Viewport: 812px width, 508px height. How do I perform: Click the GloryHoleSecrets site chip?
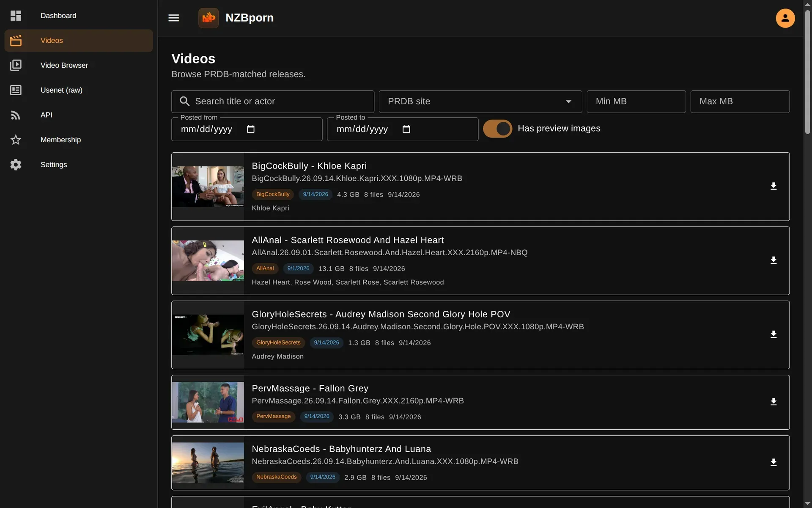pyautogui.click(x=278, y=342)
